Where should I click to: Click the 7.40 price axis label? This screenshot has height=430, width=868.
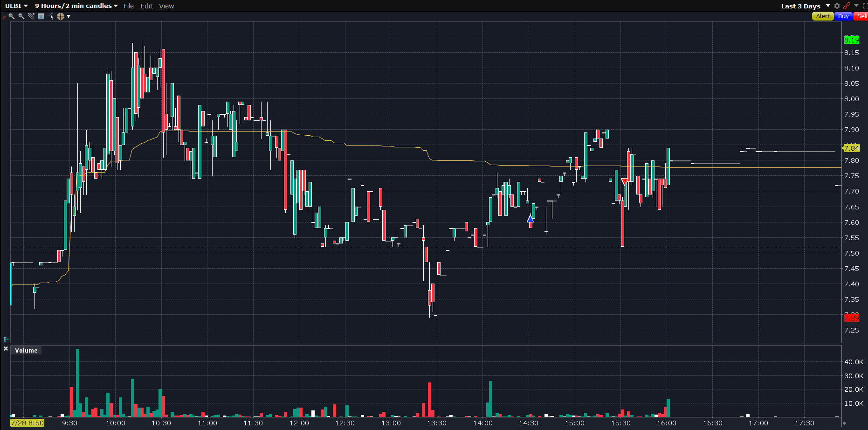851,284
